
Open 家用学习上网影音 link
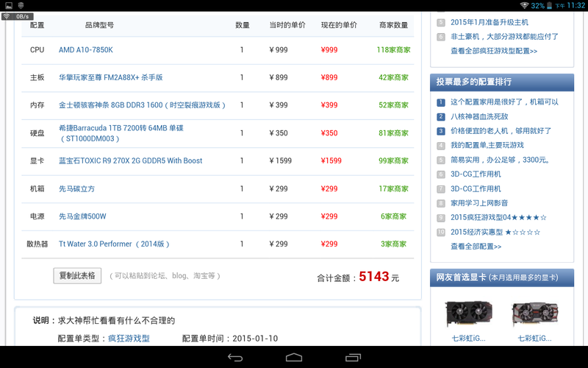479,203
